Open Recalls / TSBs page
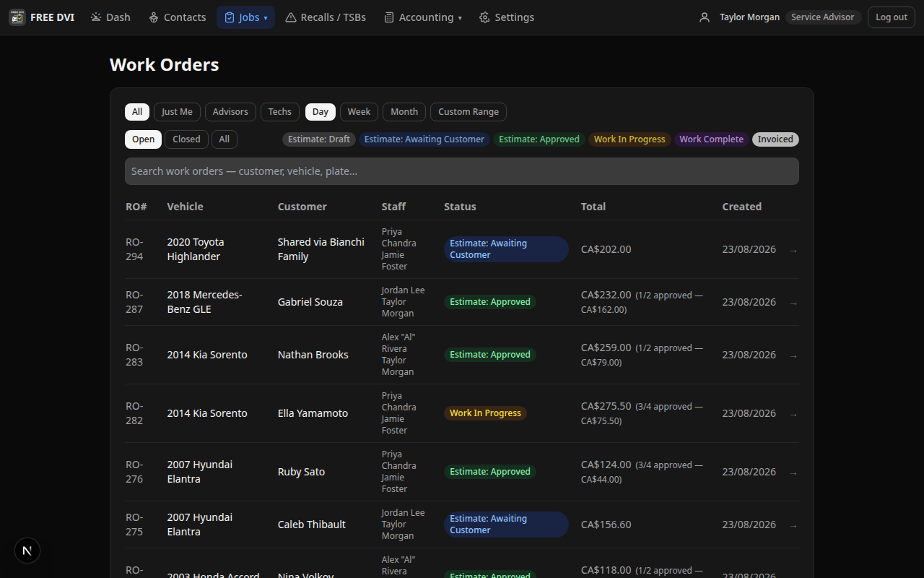Image resolution: width=924 pixels, height=578 pixels. click(326, 17)
